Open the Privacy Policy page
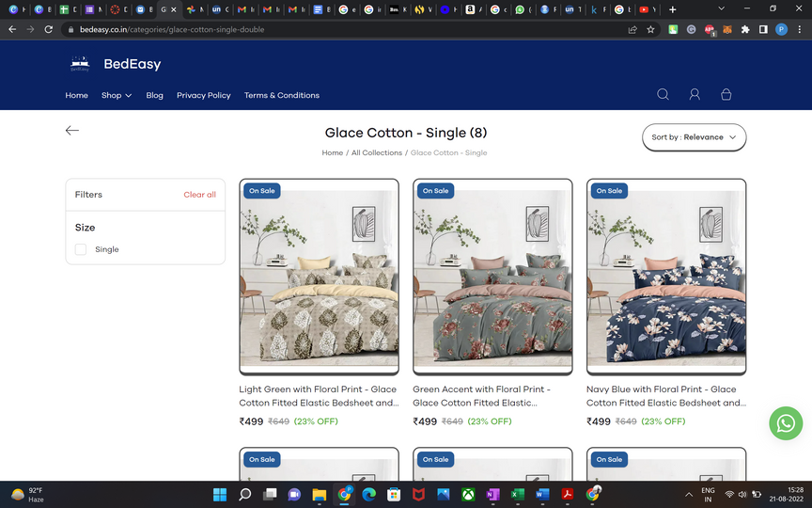 pos(204,95)
